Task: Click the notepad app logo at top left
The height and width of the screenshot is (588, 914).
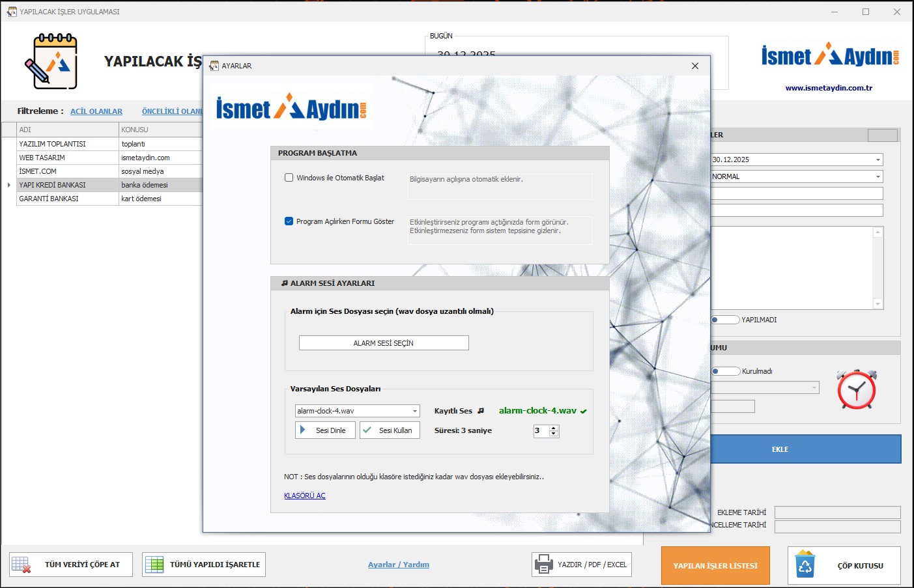Action: [51, 61]
